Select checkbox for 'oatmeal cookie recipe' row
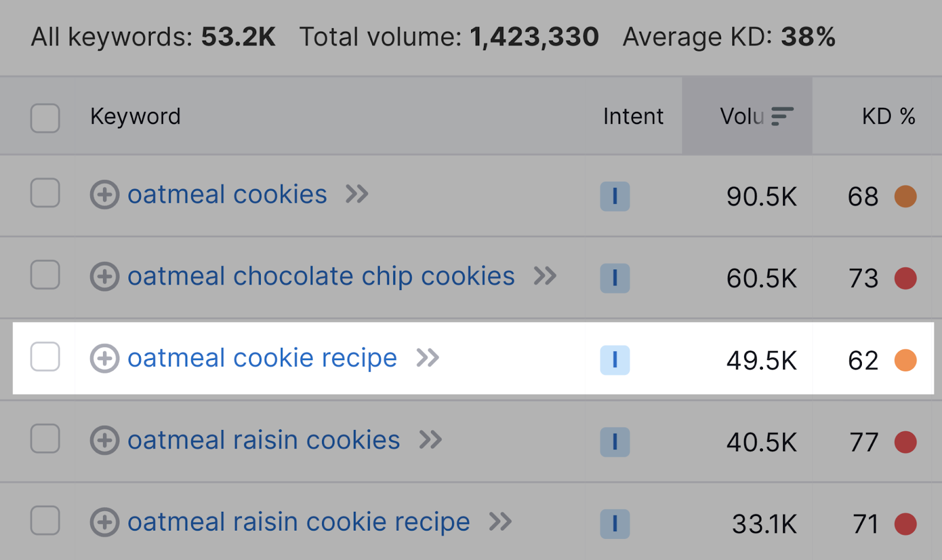942x560 pixels. (45, 356)
